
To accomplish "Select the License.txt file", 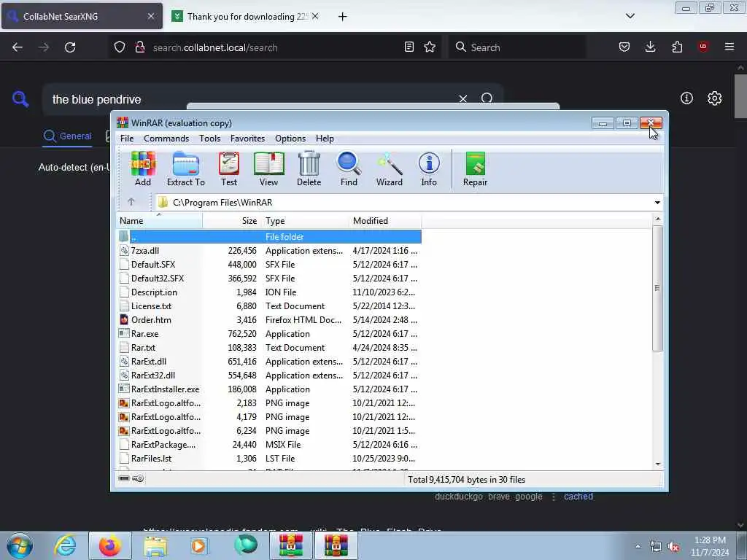I will (x=269, y=306).
